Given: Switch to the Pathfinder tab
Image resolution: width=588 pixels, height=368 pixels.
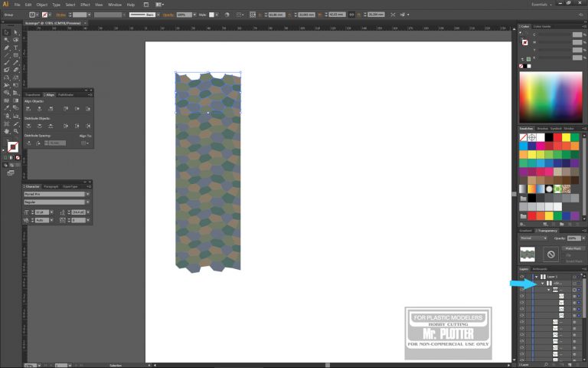Looking at the screenshot, I should coord(66,94).
